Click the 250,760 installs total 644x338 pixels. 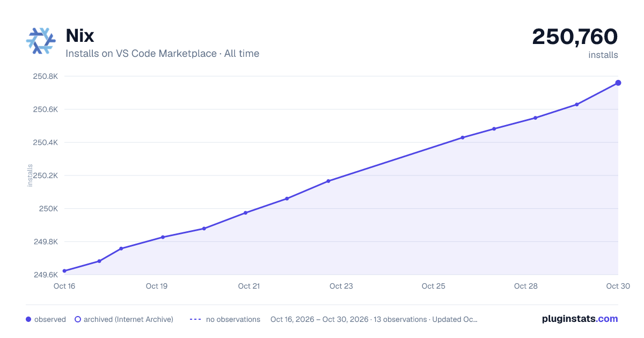click(x=575, y=36)
